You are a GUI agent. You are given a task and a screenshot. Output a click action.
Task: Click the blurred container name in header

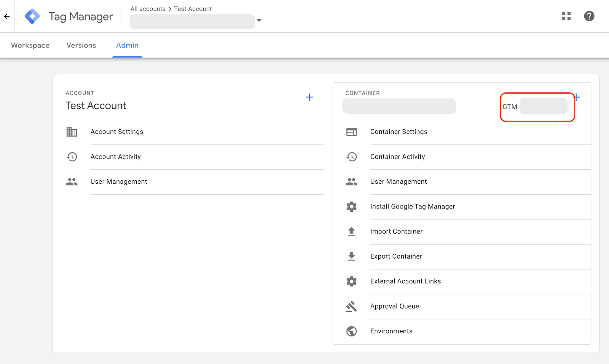(192, 22)
